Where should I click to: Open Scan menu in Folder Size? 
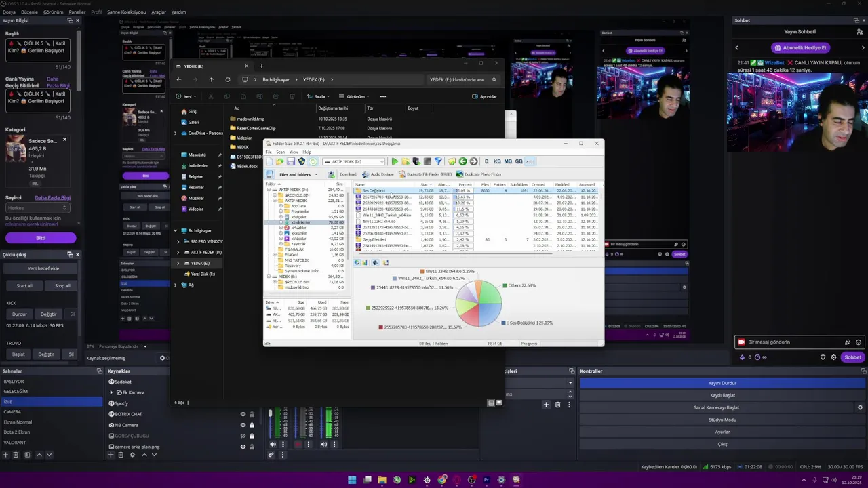[x=280, y=152]
